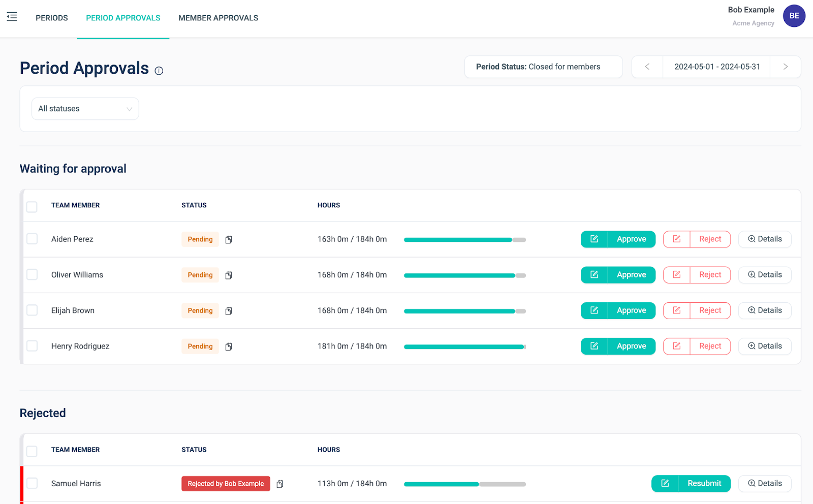Open the 2024-05-01 - 2024-05-31 period picker

tap(717, 67)
